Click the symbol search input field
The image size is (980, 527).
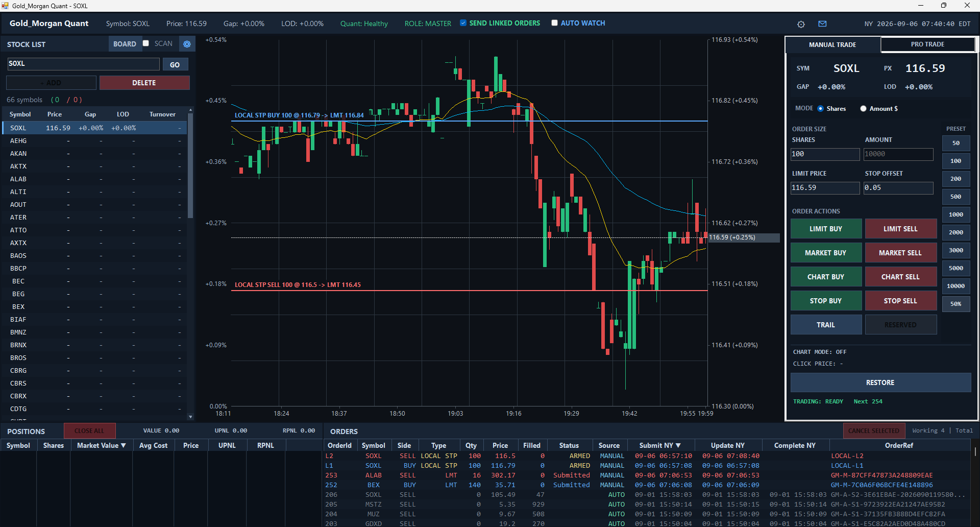[x=83, y=64]
